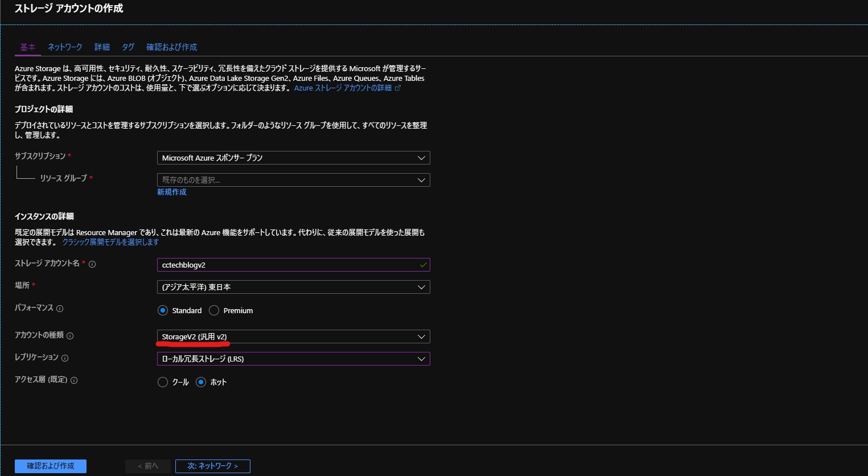Click info icon next to ストレージ アカウント名
Screen dimensions: 868x476
(92, 264)
